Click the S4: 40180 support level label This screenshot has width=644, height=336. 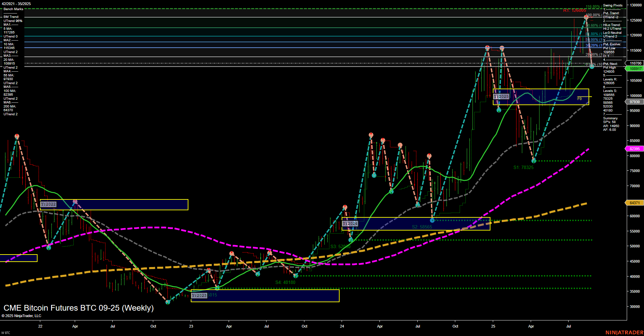pyautogui.click(x=285, y=282)
